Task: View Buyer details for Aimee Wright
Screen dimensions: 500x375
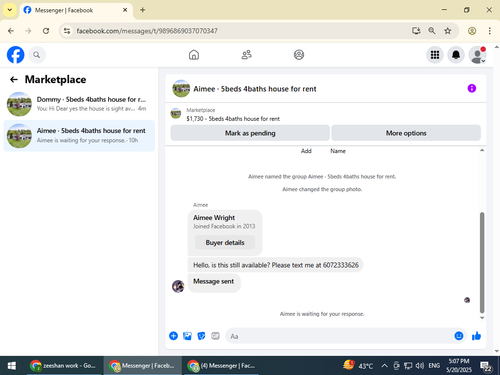Action: [x=225, y=242]
